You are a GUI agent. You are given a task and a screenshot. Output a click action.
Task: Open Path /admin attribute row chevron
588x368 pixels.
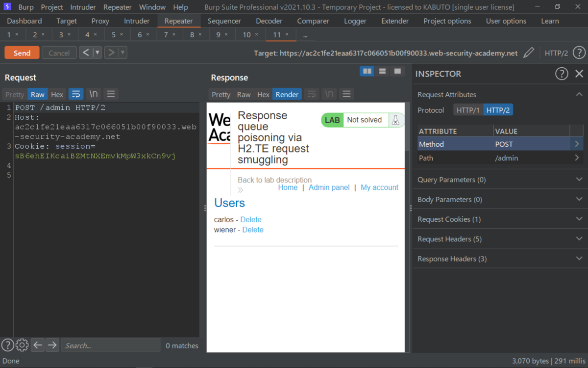pyautogui.click(x=577, y=158)
